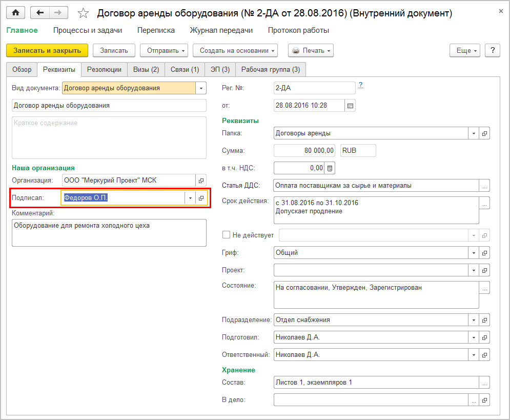Open Ответственный person record icon
The width and height of the screenshot is (510, 420).
(484, 355)
